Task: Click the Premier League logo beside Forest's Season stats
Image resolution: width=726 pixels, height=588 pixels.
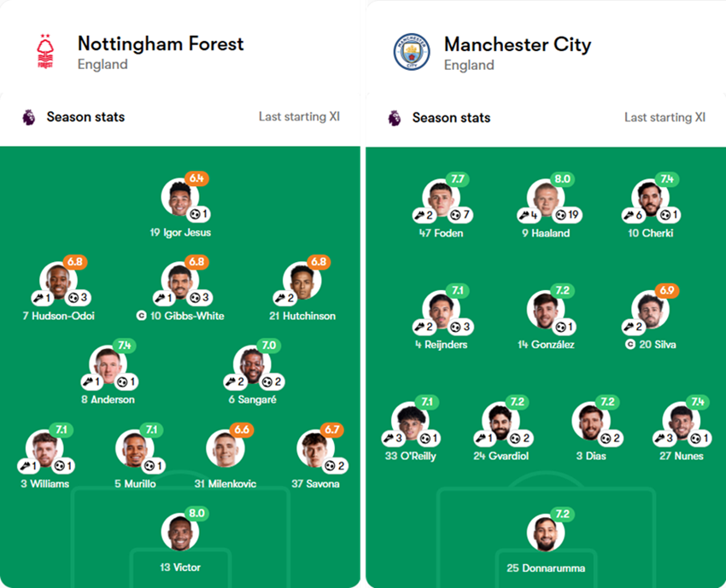Action: pyautogui.click(x=30, y=117)
